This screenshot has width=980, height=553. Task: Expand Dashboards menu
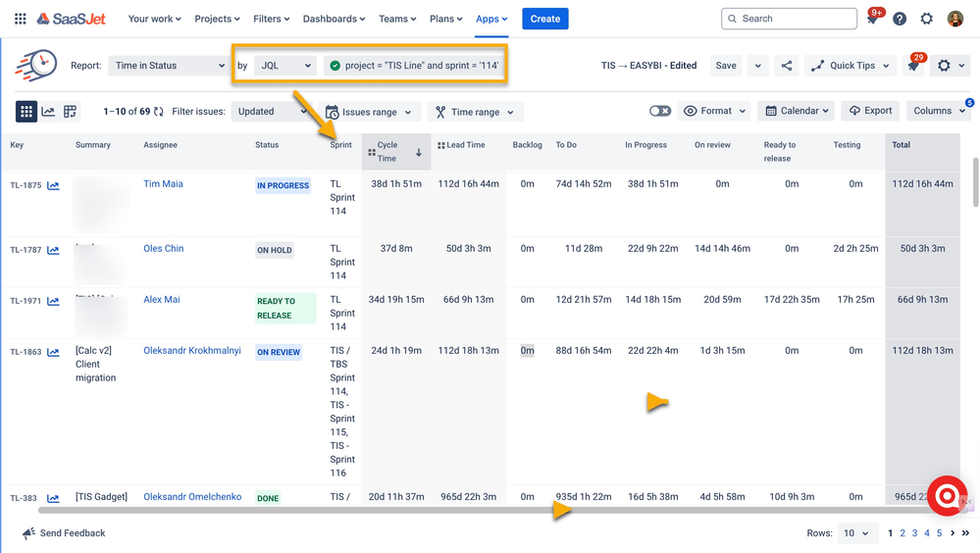pos(334,19)
